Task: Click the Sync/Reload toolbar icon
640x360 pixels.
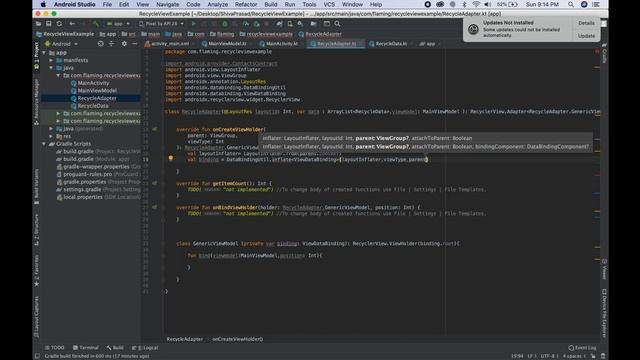Action: (59, 24)
